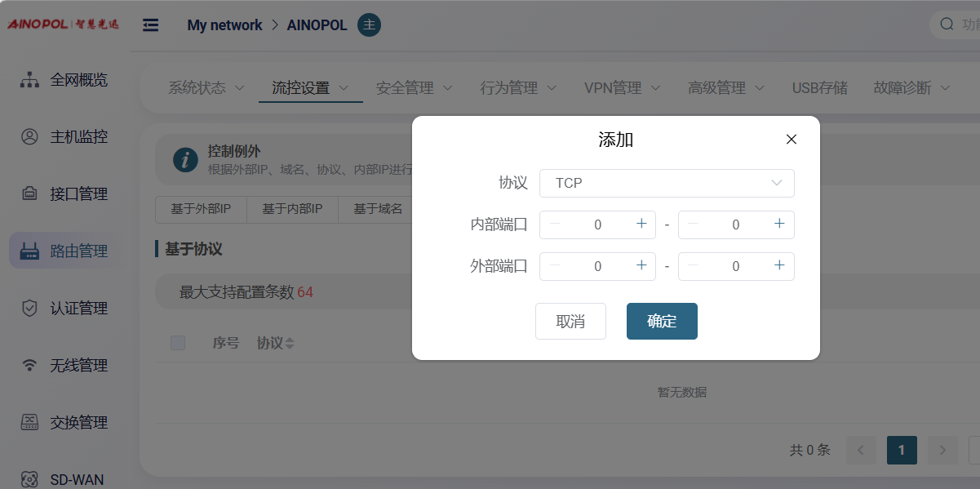Image resolution: width=980 pixels, height=489 pixels.
Task: Click the 接口管理 interface management icon
Action: (x=30, y=194)
